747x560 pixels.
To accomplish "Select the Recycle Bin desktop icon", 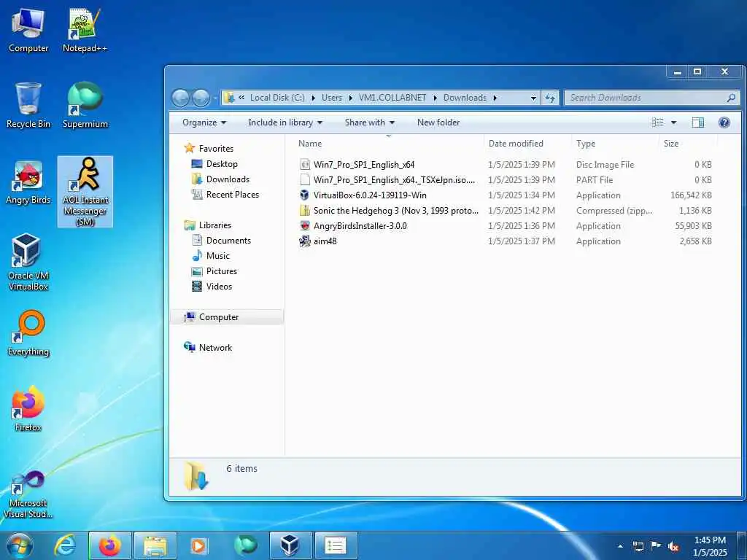I will [x=28, y=106].
